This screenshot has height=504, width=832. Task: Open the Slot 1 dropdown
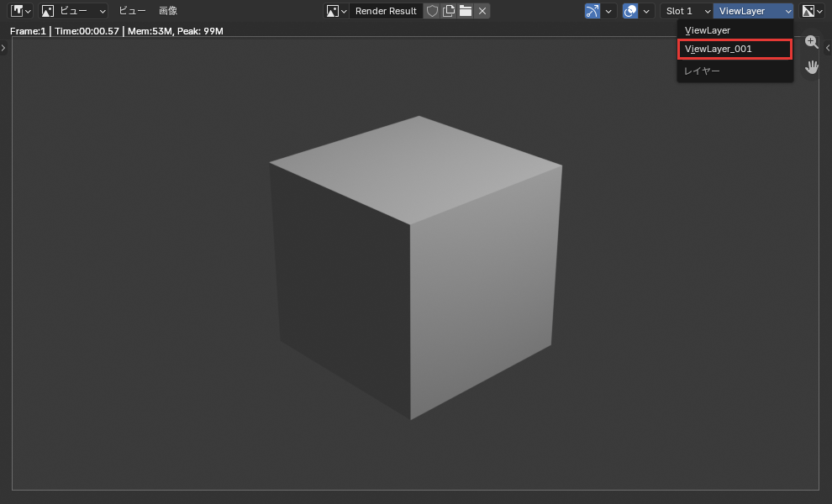point(686,11)
